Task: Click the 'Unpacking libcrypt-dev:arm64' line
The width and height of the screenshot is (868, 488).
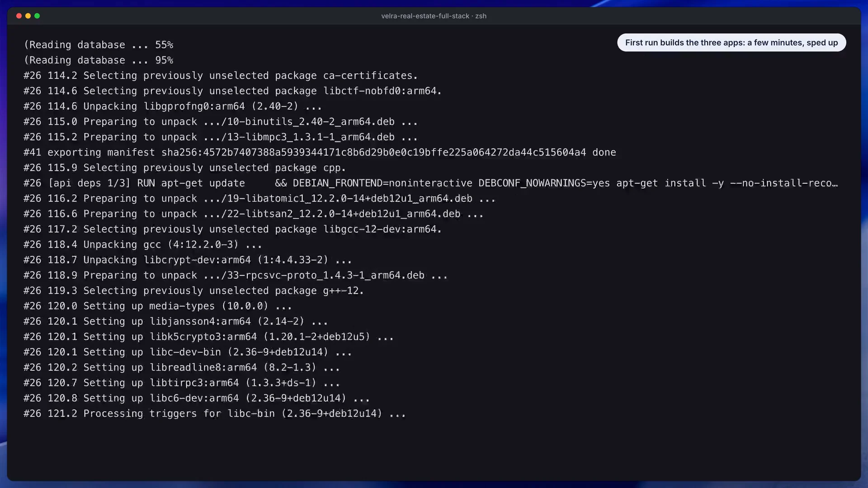Action: pos(188,260)
